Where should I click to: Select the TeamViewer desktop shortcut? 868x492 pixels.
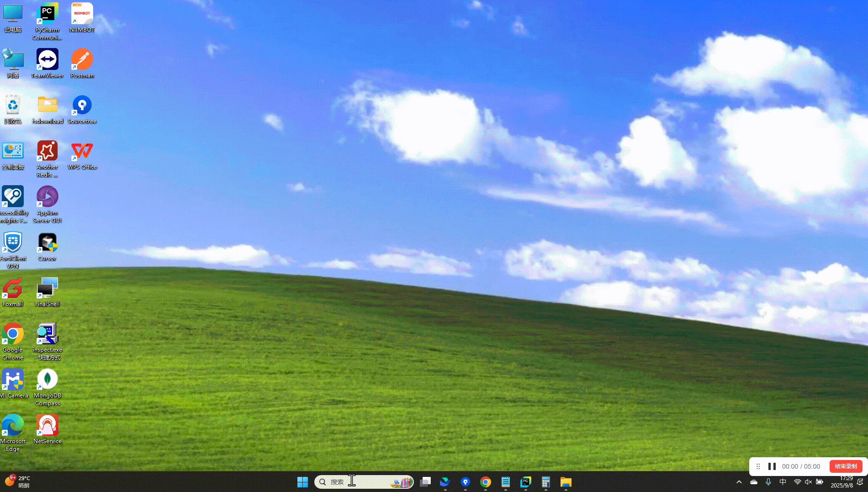47,64
